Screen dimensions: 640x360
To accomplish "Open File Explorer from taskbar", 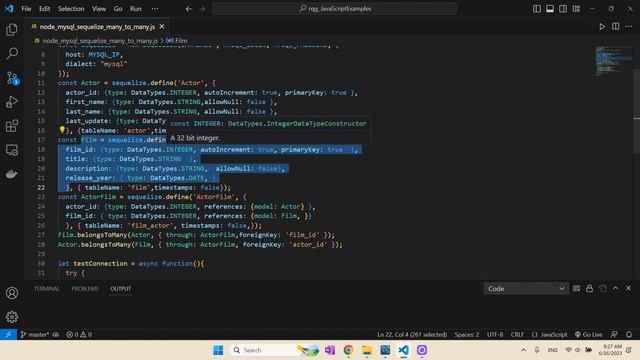I will pos(367,350).
